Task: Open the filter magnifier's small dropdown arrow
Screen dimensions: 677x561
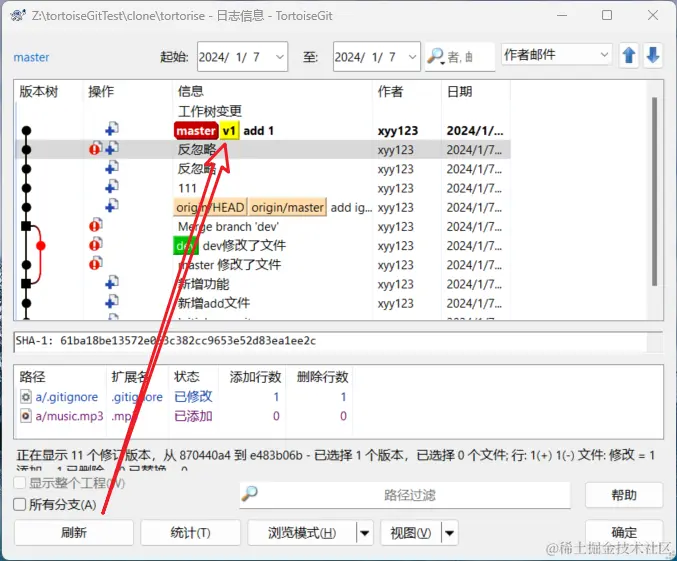Action: click(x=443, y=63)
